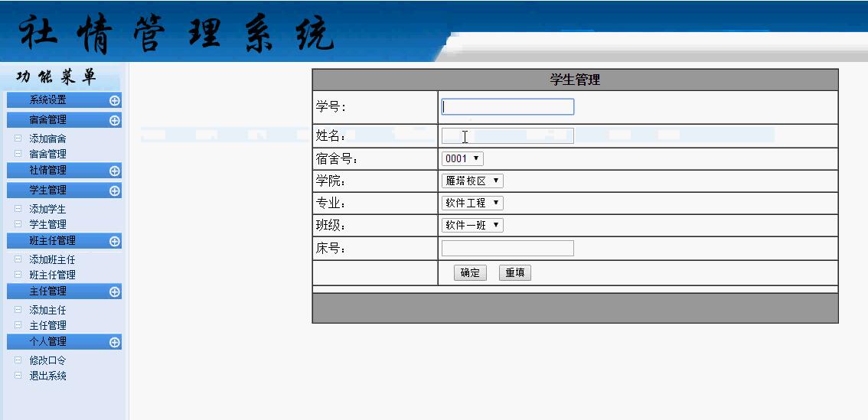Click 退出系统 to log out
The height and width of the screenshot is (420, 868).
point(47,376)
